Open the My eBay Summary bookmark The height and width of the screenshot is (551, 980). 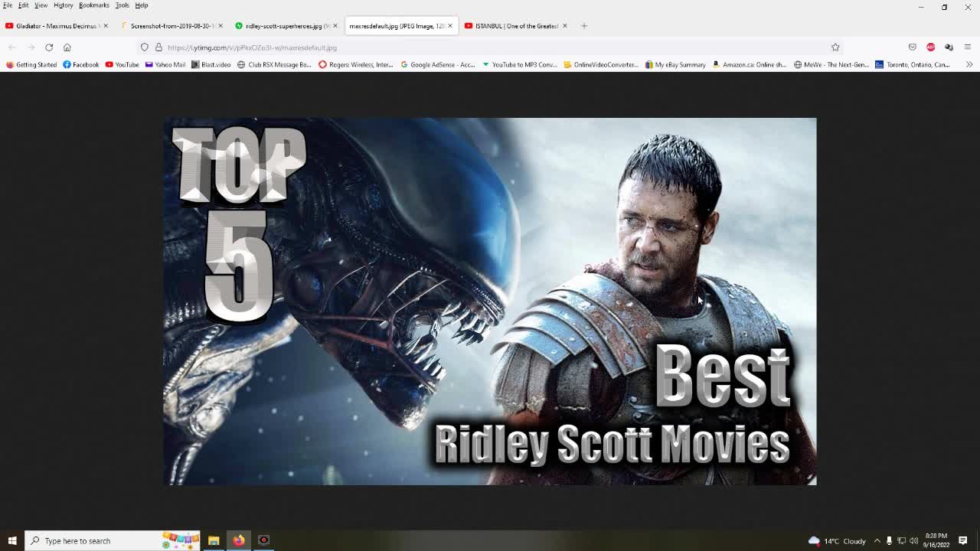coord(675,65)
